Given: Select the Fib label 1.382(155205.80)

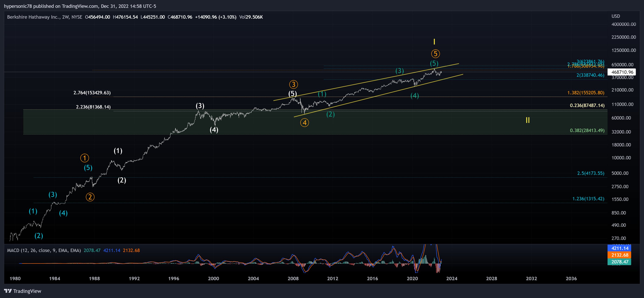Looking at the screenshot, I should 586,93.
